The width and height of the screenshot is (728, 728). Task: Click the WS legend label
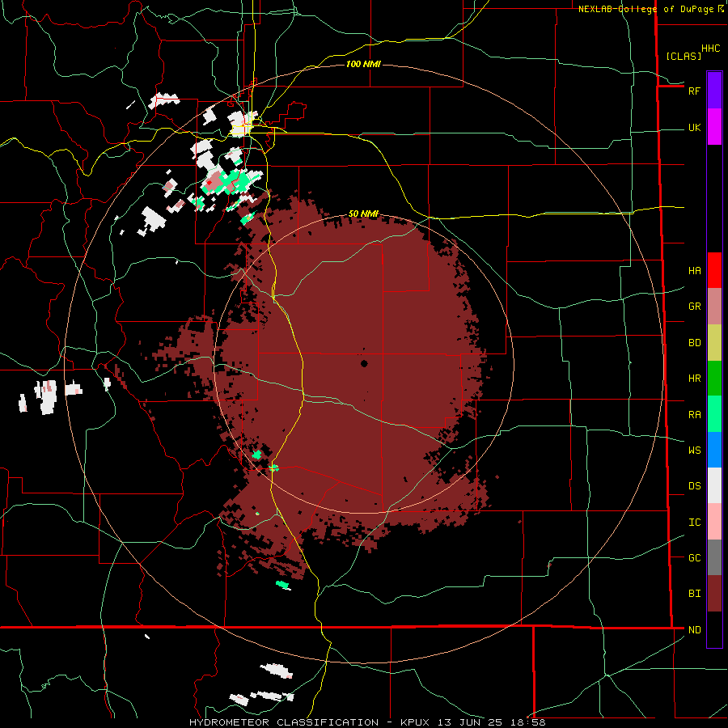point(694,450)
